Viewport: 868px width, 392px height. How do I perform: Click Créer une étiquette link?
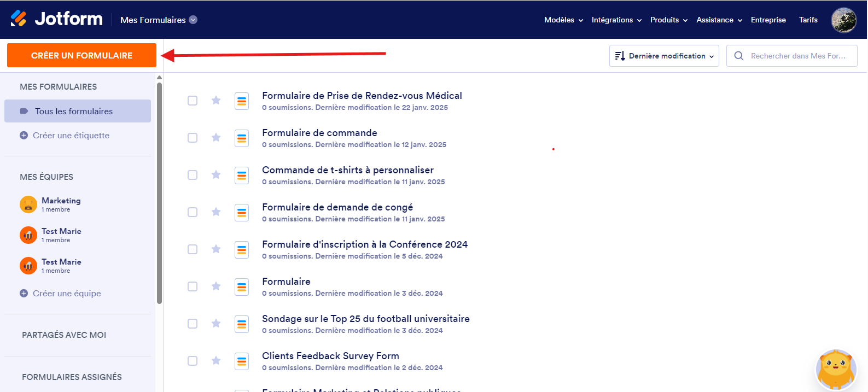point(71,135)
